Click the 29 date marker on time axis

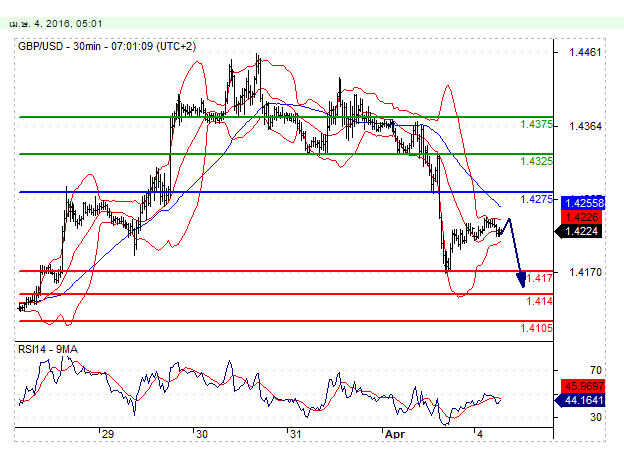coord(107,436)
